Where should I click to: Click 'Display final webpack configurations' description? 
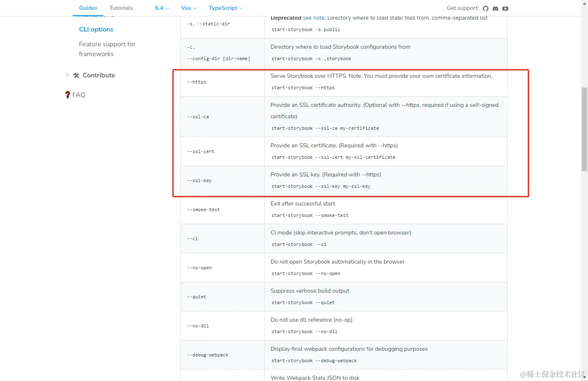pos(349,349)
